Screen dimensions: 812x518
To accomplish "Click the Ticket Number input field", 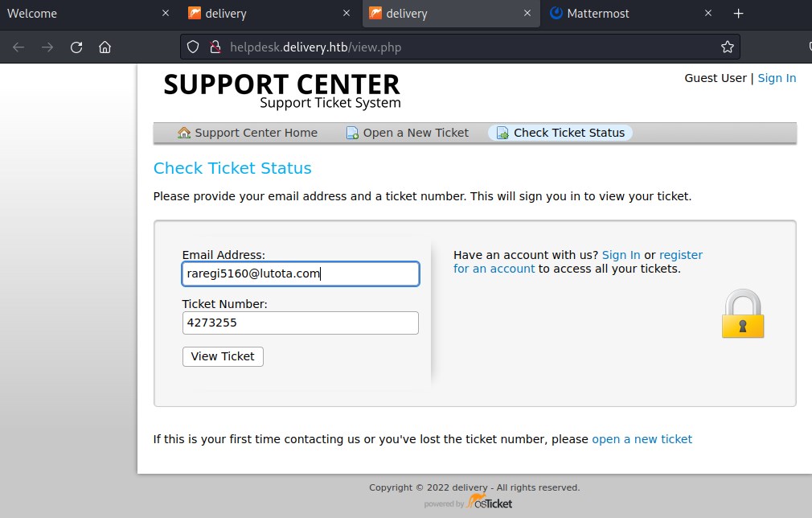I will (x=300, y=323).
